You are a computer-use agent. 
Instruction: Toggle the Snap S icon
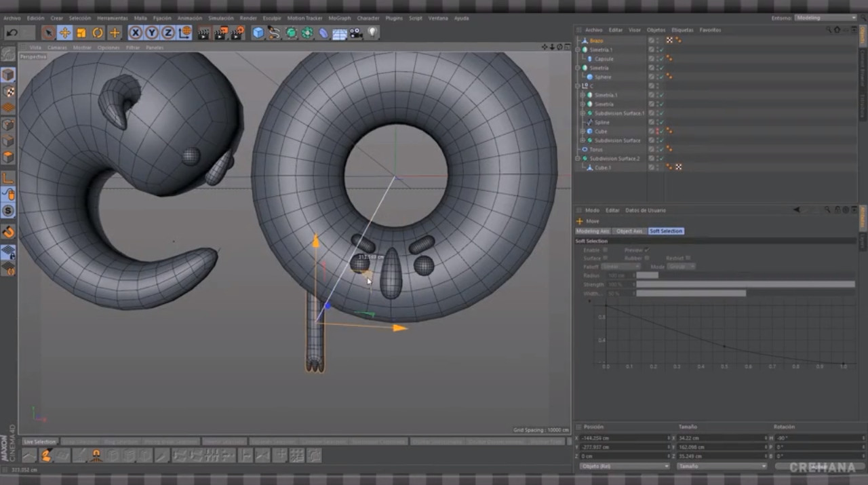pyautogui.click(x=8, y=211)
